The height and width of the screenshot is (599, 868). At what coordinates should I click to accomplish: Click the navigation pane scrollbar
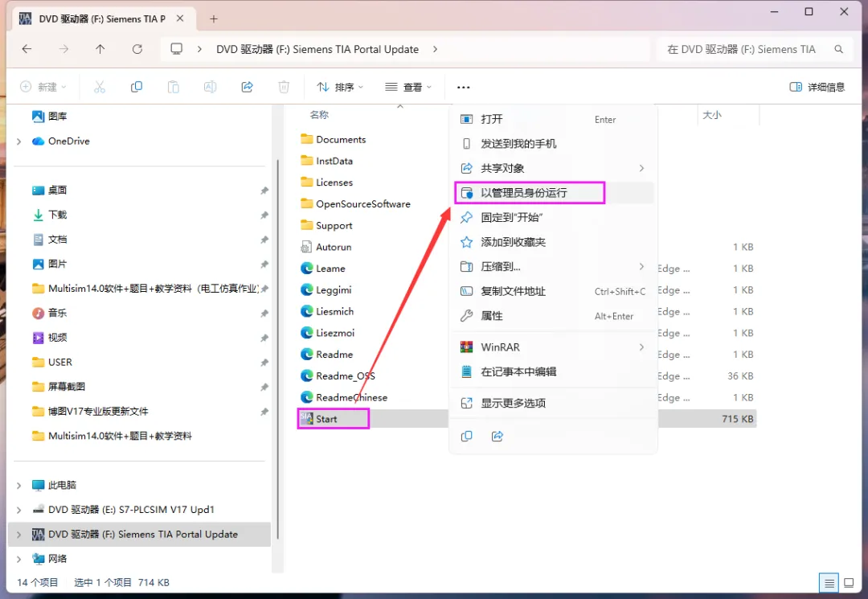277,349
